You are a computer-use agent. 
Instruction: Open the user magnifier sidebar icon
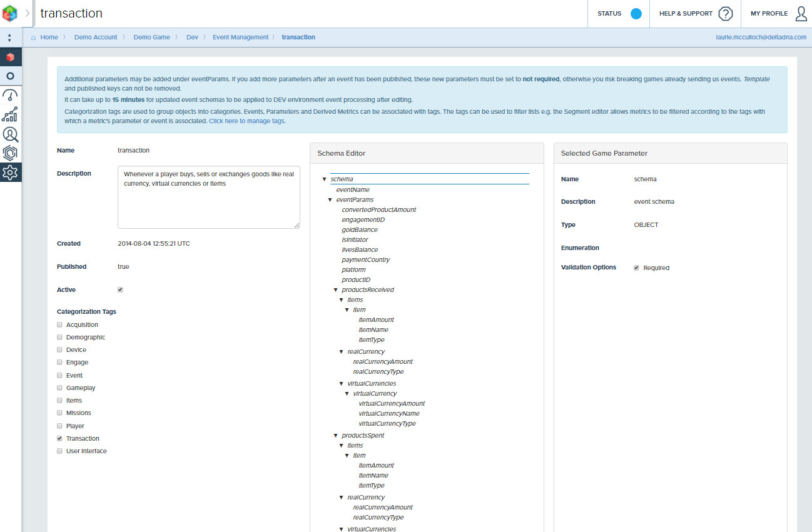click(x=10, y=134)
